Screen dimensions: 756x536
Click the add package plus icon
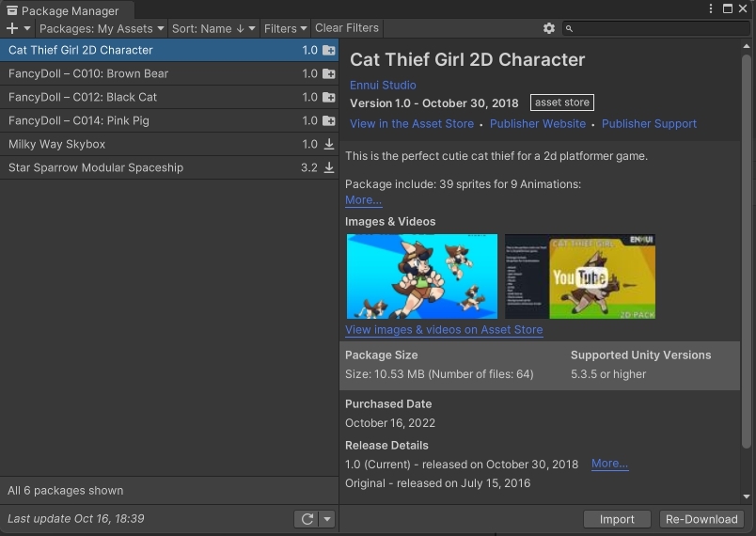[x=12, y=28]
